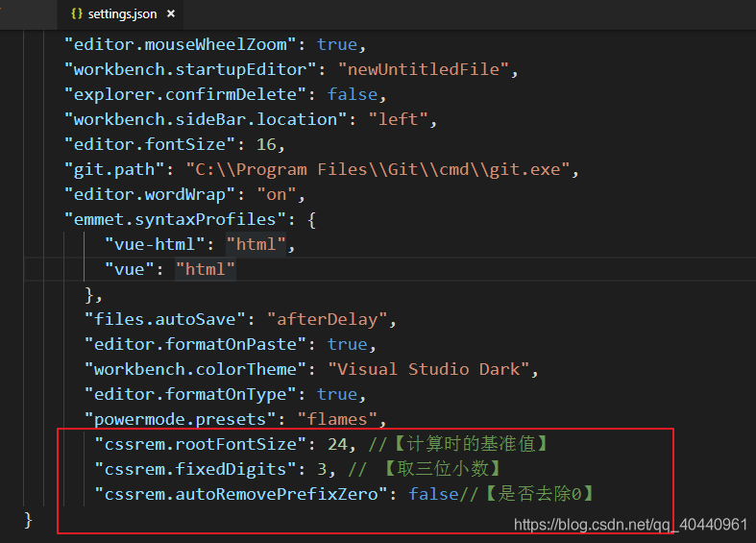The image size is (756, 543).
Task: Click the "editor.formatOnType" key
Action: tap(190, 395)
